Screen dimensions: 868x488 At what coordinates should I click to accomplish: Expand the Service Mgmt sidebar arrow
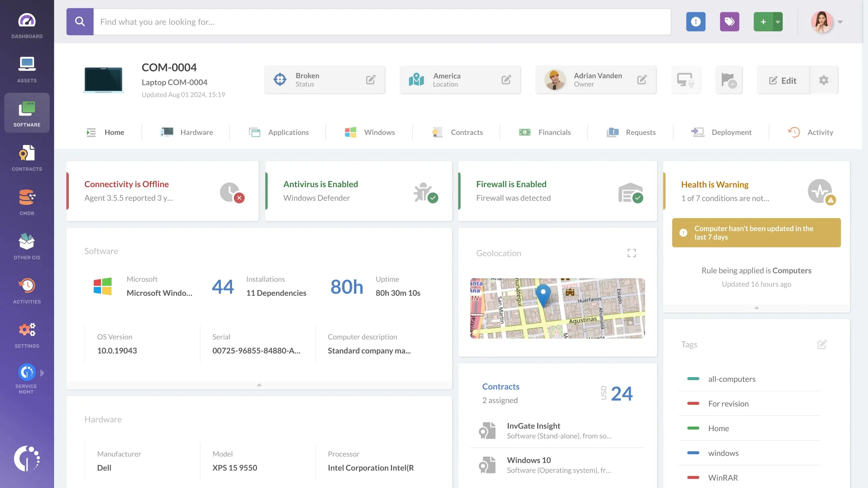42,372
